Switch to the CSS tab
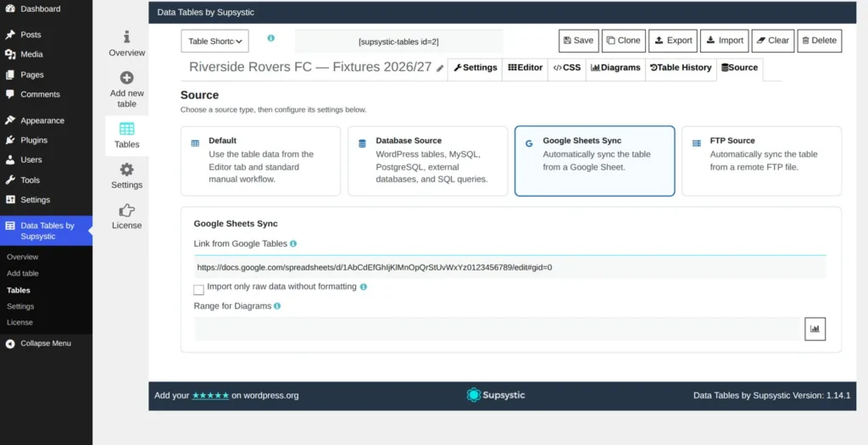Screen dimensions: 868x445 click(567, 68)
